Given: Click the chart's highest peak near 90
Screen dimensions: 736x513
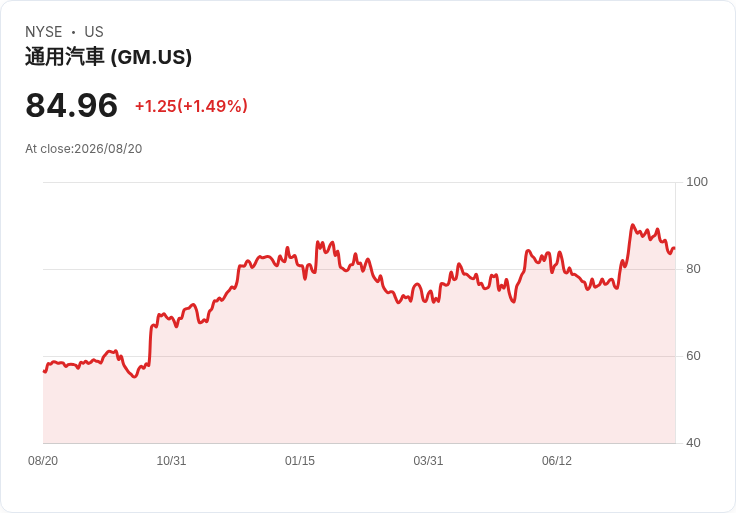Looking at the screenshot, I should coord(632,225).
